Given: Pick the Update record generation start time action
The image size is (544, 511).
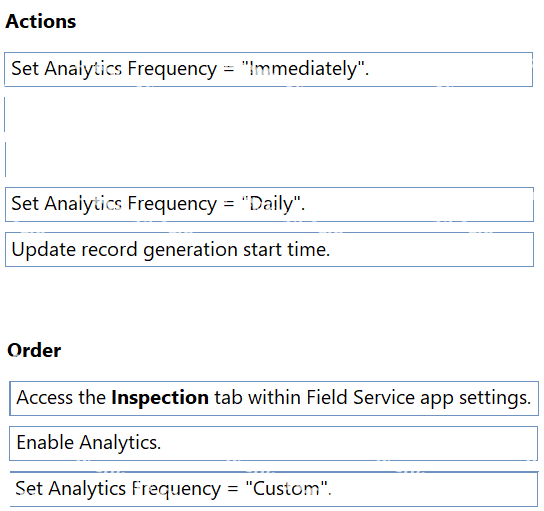Looking at the screenshot, I should click(x=269, y=249).
